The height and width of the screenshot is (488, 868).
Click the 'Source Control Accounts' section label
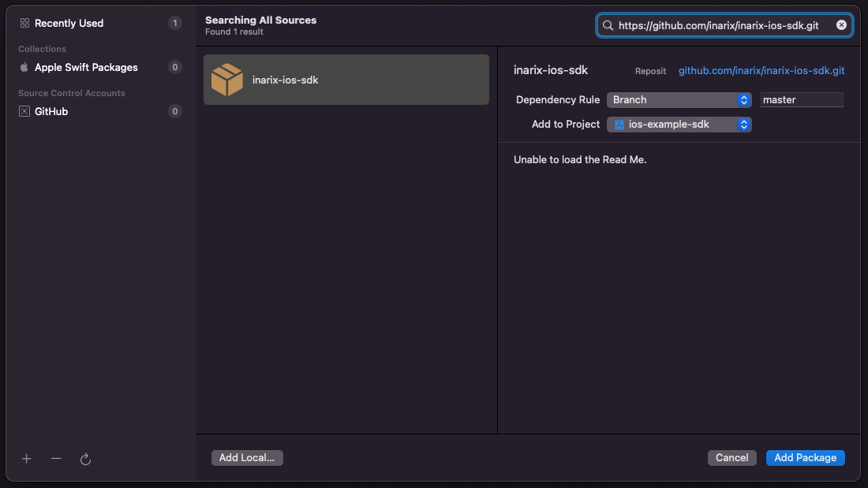[71, 93]
